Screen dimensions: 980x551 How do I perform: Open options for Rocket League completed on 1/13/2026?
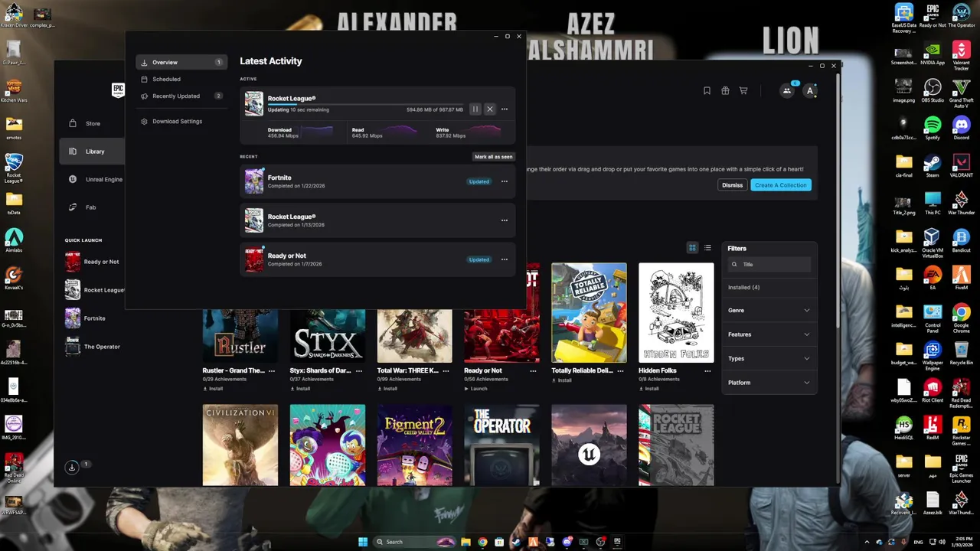click(x=505, y=220)
